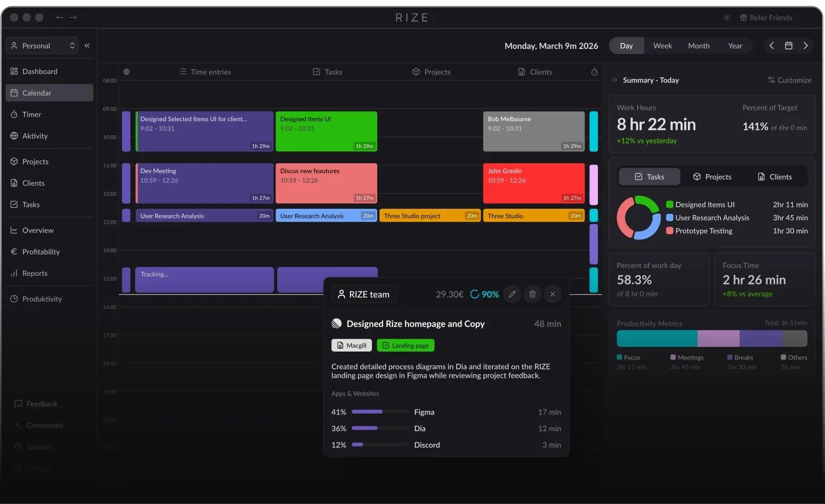Click Customize in the summary panel
The image size is (825, 504).
point(790,80)
